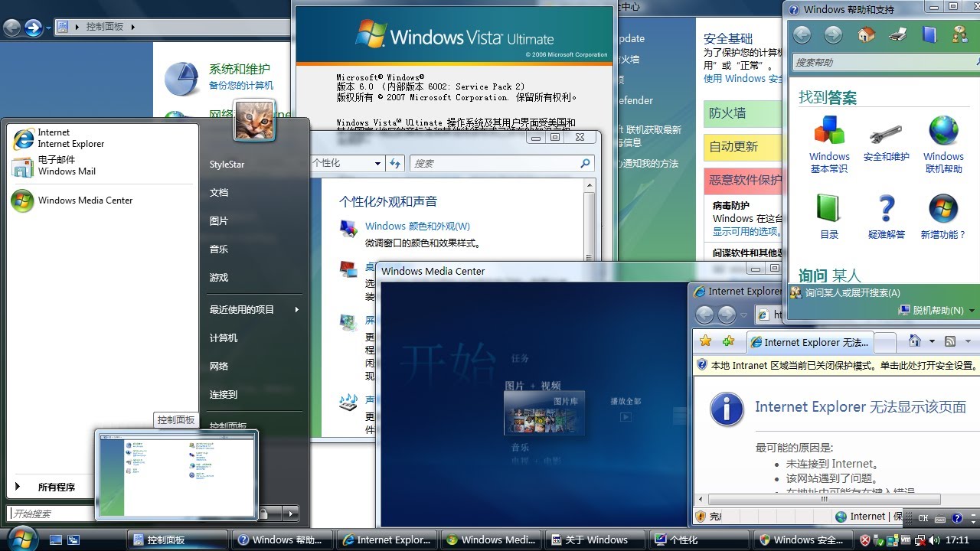
Task: Open the 个性化 address bar dropdown
Action: point(377,163)
